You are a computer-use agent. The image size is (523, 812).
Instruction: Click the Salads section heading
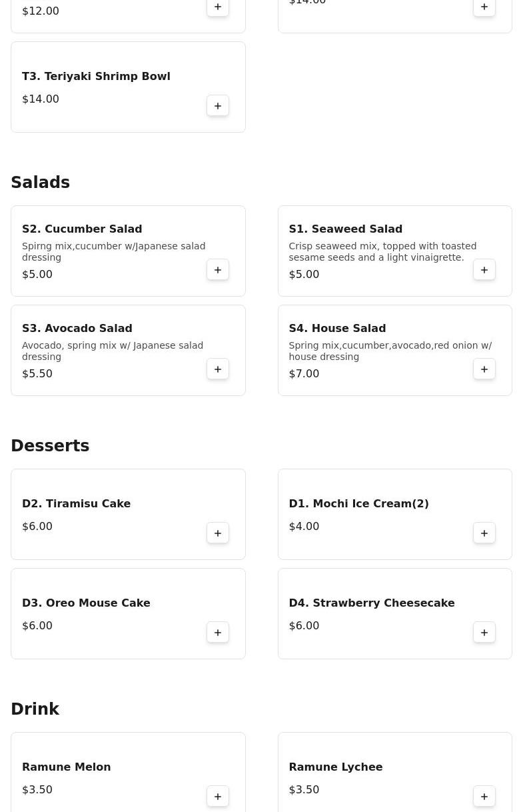(x=40, y=183)
